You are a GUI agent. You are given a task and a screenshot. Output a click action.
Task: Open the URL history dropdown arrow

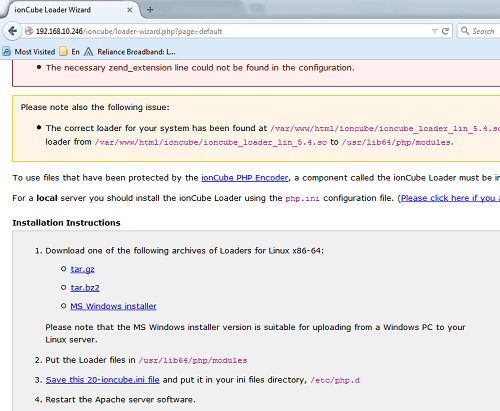[434, 31]
